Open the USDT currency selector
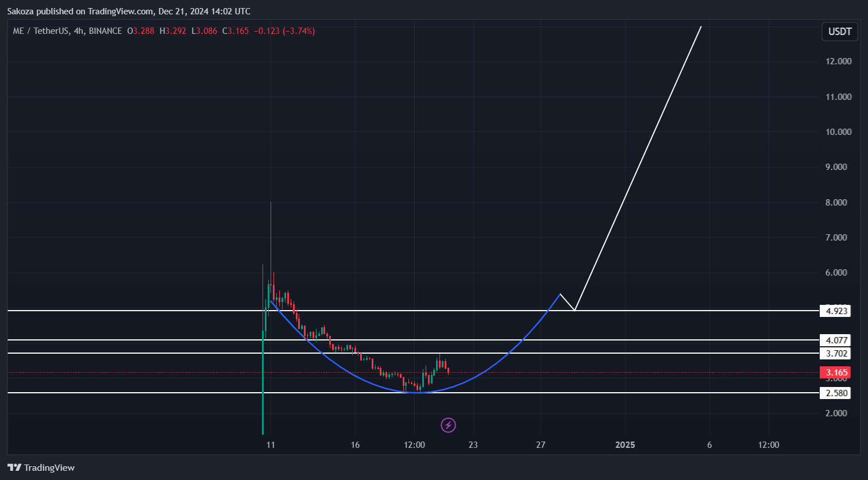This screenshot has height=480, width=868. 840,31
